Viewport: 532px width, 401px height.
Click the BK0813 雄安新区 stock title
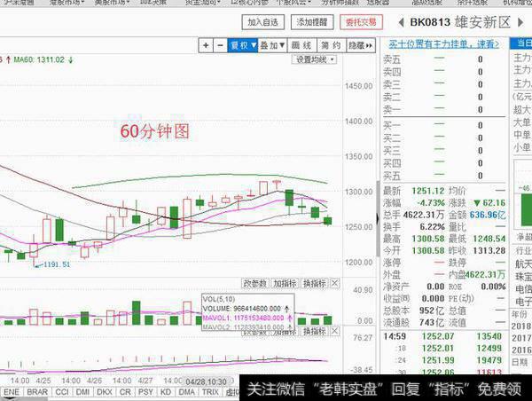click(x=460, y=22)
